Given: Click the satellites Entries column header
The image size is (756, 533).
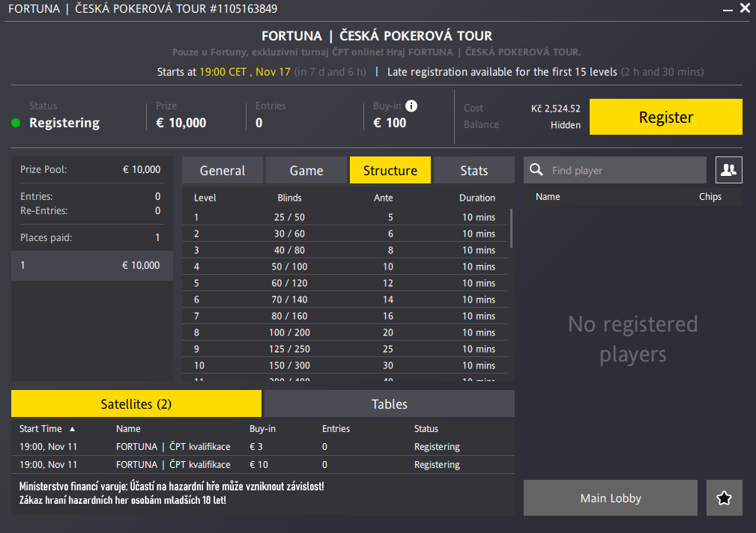Looking at the screenshot, I should coord(336,428).
